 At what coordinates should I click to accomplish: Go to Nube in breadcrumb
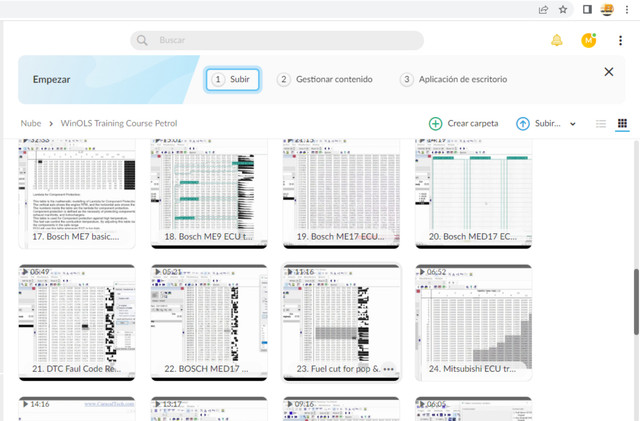(x=31, y=123)
